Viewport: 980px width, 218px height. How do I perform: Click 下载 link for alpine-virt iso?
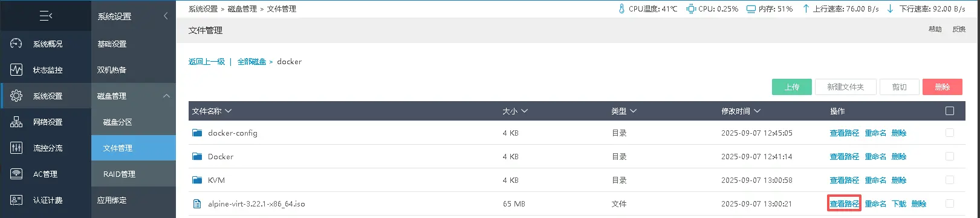[x=898, y=204]
